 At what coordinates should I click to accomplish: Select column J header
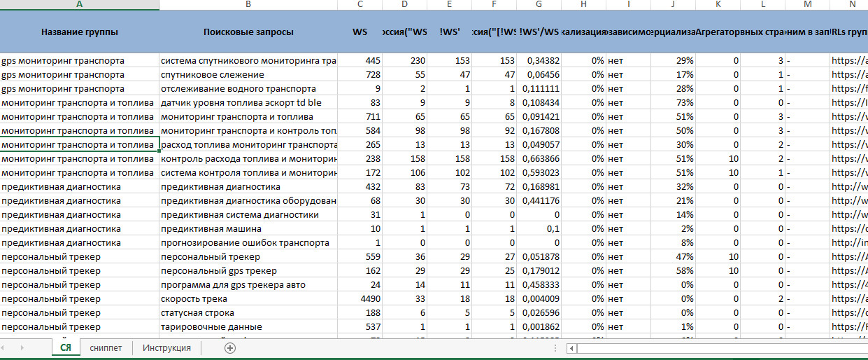[674, 5]
